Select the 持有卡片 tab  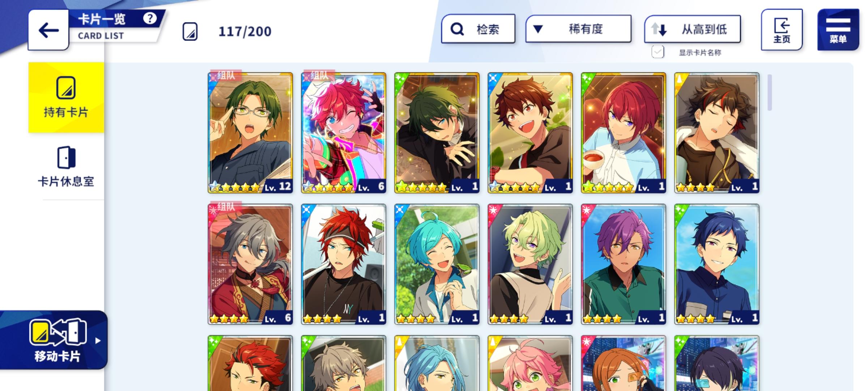[x=66, y=98]
